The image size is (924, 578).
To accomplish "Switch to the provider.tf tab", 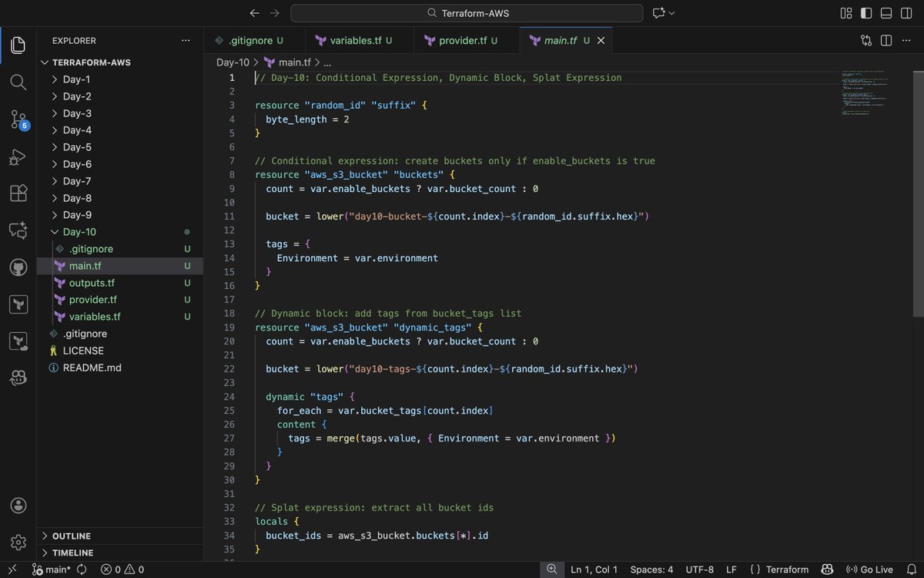I will pyautogui.click(x=467, y=41).
